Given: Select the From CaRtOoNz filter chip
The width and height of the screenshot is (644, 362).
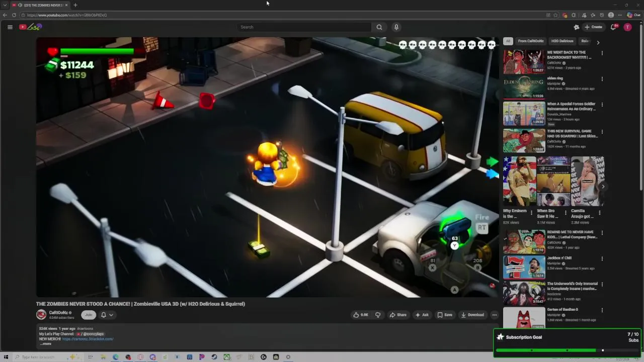Looking at the screenshot, I should (531, 41).
